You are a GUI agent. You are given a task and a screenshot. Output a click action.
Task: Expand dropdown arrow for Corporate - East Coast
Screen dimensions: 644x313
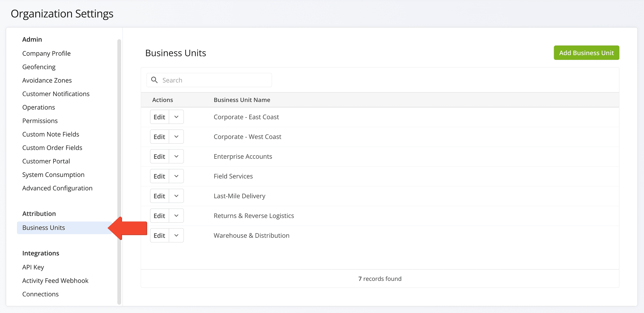(176, 117)
